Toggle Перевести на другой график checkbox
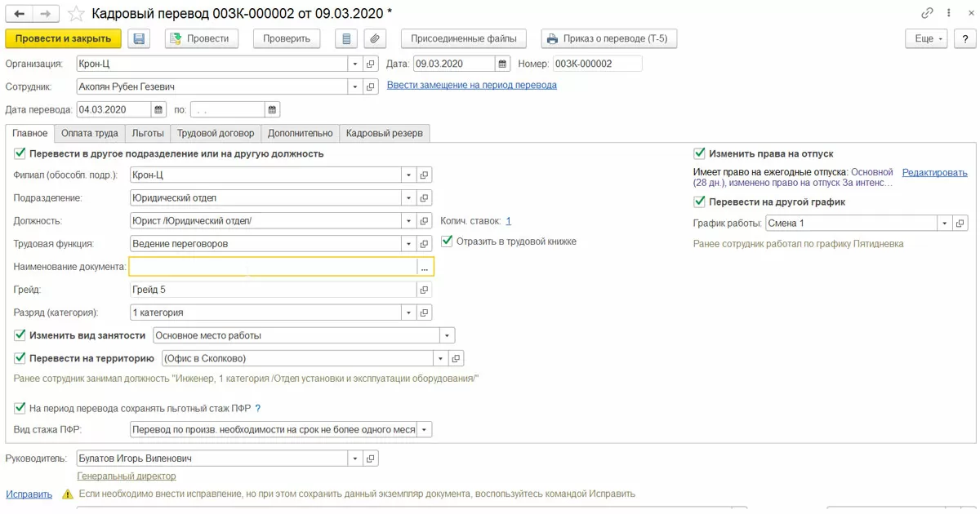 (x=699, y=202)
